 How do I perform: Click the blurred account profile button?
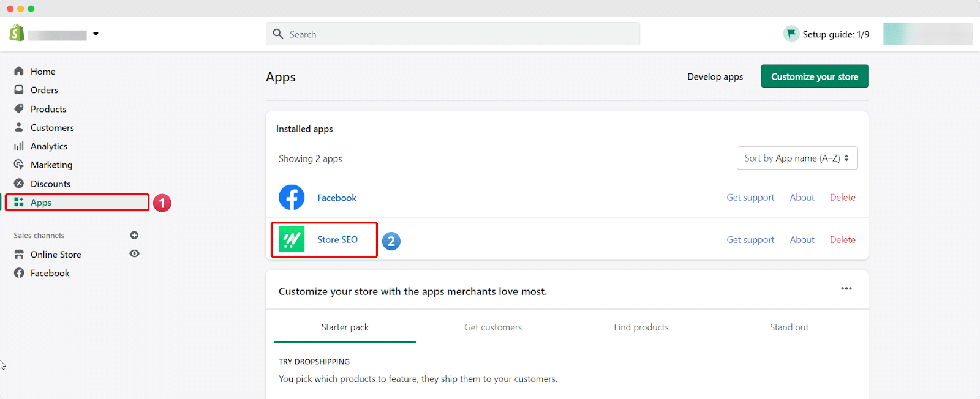point(927,34)
